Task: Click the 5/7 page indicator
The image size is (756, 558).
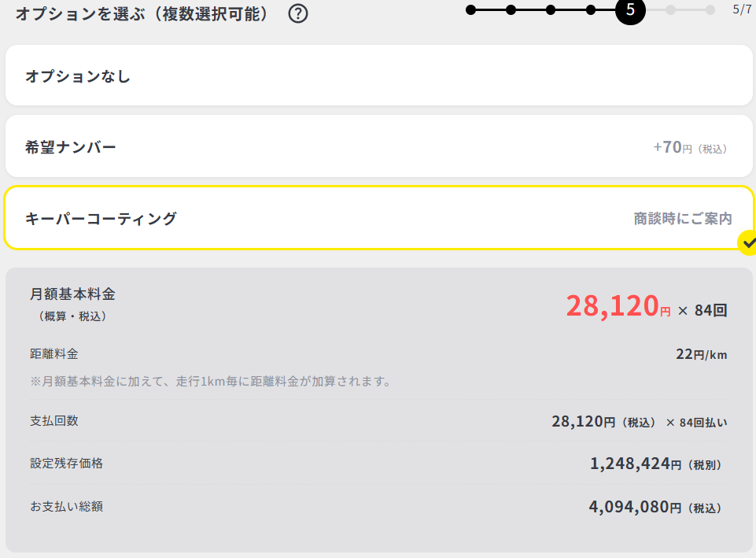Action: [x=742, y=9]
